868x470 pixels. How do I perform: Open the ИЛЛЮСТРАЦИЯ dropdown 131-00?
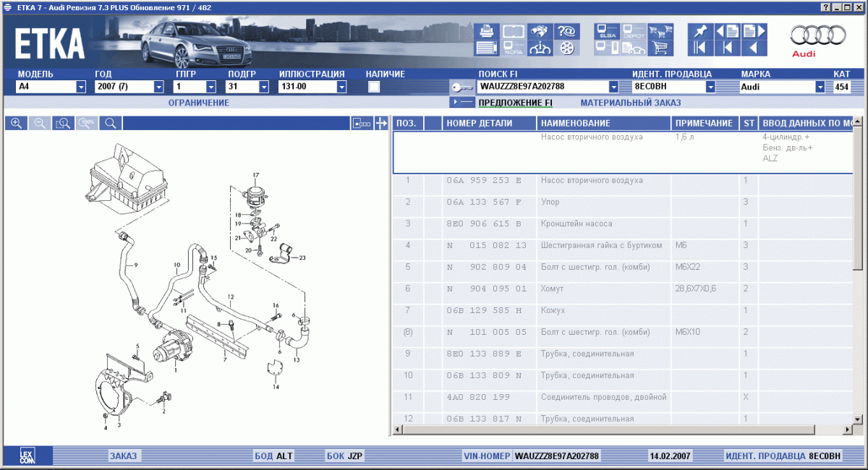point(341,87)
